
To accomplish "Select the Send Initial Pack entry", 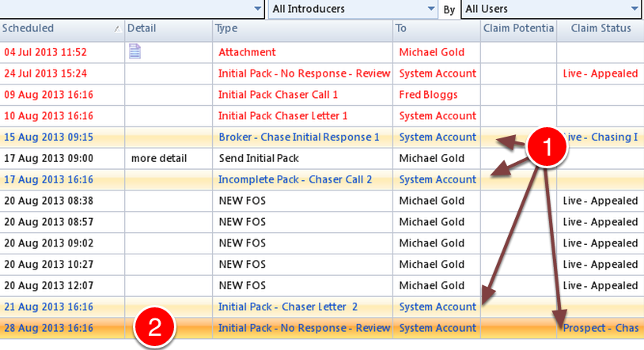I will (x=259, y=158).
